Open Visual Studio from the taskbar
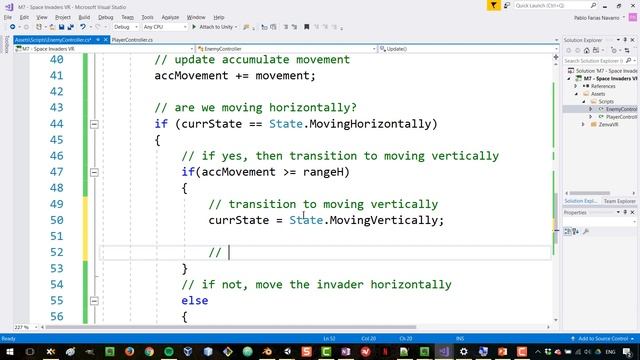The width and height of the screenshot is (640, 360). [444, 351]
